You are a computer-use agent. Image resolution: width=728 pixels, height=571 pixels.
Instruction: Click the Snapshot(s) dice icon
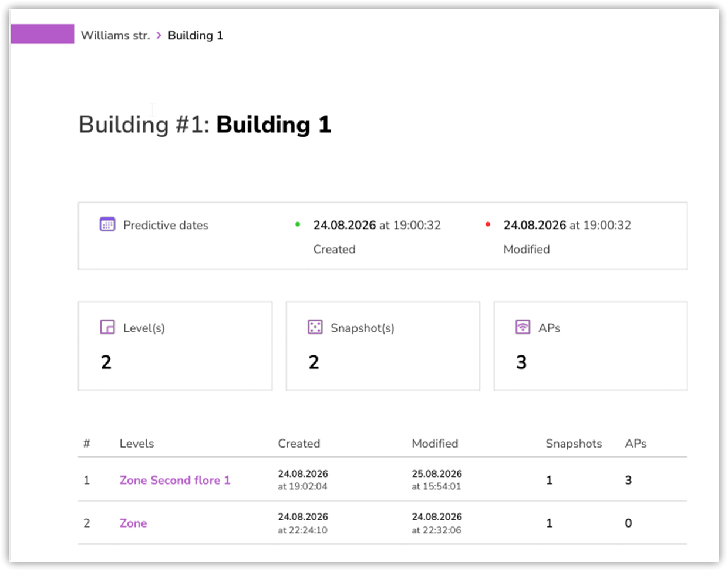click(315, 327)
